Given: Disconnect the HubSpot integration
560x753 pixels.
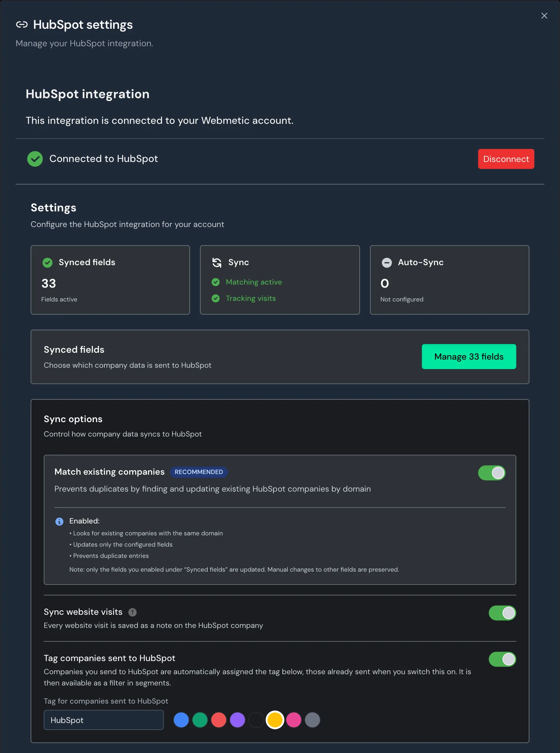Looking at the screenshot, I should click(506, 159).
